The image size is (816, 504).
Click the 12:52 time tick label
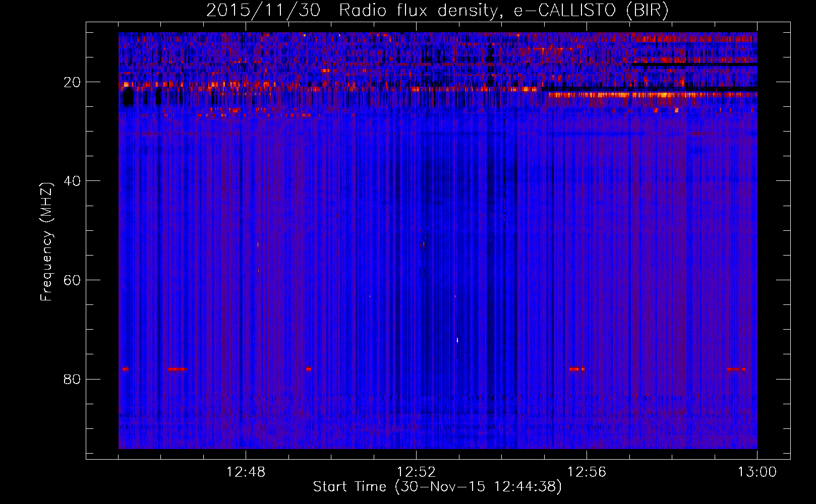pos(416,472)
